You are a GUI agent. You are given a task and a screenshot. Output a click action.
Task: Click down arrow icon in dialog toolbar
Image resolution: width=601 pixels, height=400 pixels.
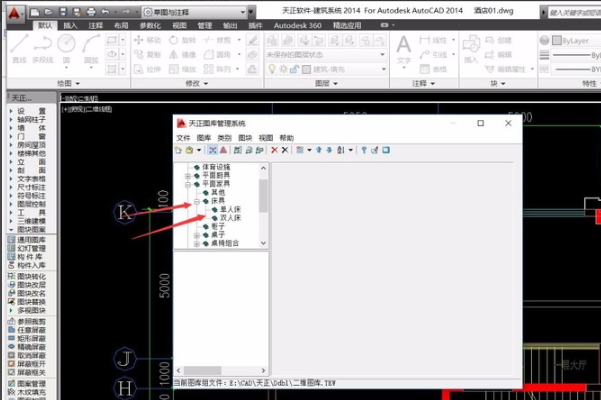pos(329,150)
